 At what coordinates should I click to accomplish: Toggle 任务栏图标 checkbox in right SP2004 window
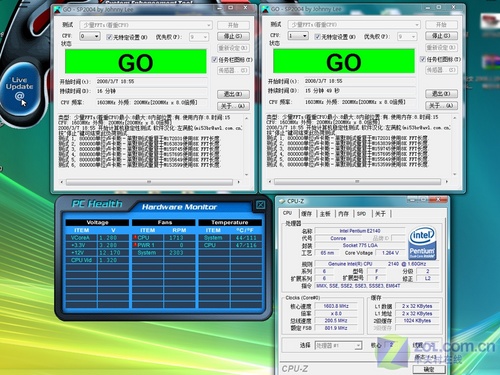pyautogui.click(x=423, y=59)
